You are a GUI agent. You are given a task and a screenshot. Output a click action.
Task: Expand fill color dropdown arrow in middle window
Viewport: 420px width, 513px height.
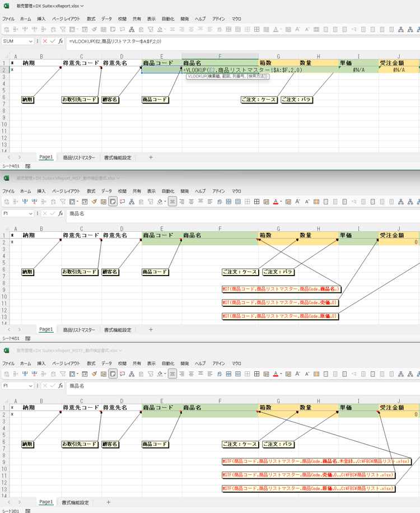pos(165,202)
